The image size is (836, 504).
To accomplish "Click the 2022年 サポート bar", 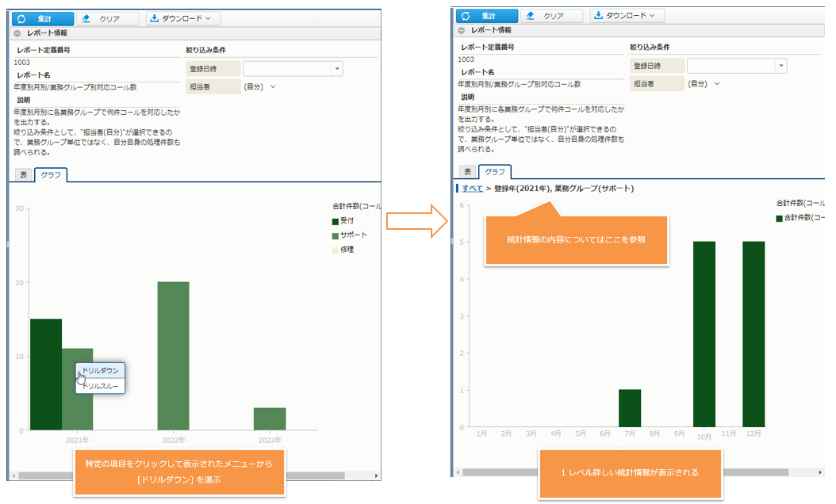I will coord(173,357).
